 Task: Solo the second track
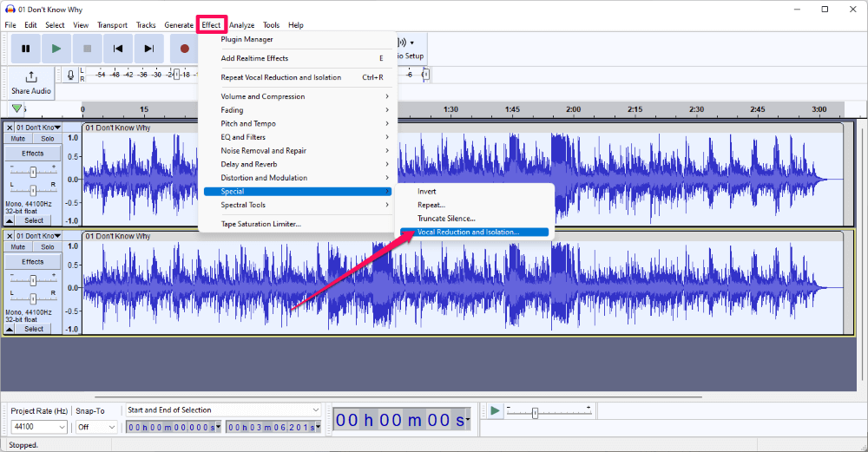click(x=48, y=247)
